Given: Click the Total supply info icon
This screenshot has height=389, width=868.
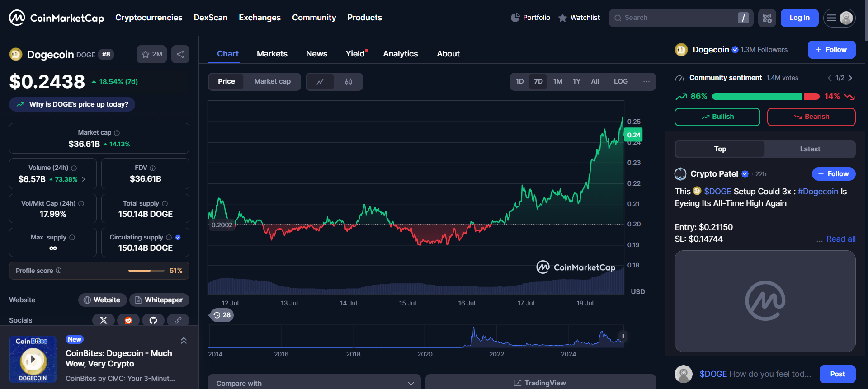Looking at the screenshot, I should pos(165,204).
